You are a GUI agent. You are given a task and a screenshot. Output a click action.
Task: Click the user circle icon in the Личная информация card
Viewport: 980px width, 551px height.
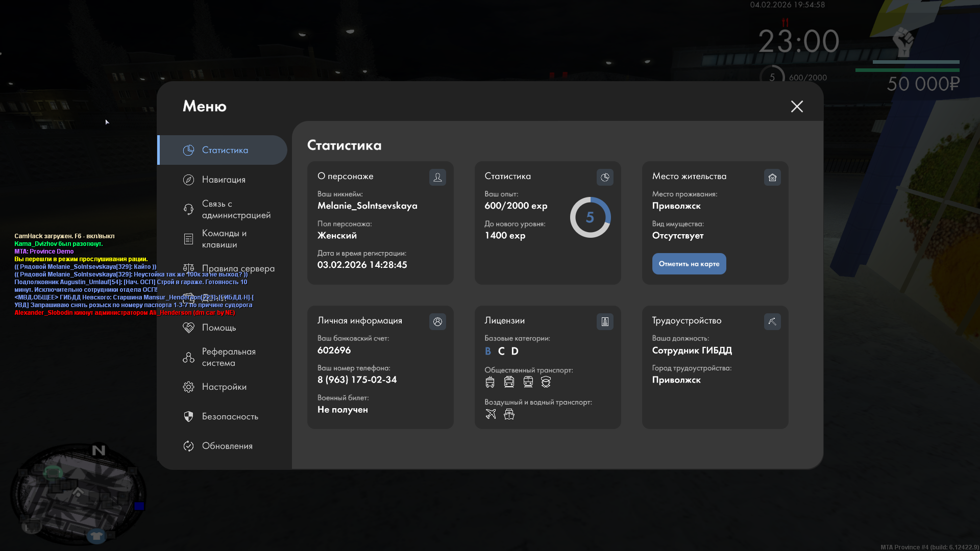(437, 321)
